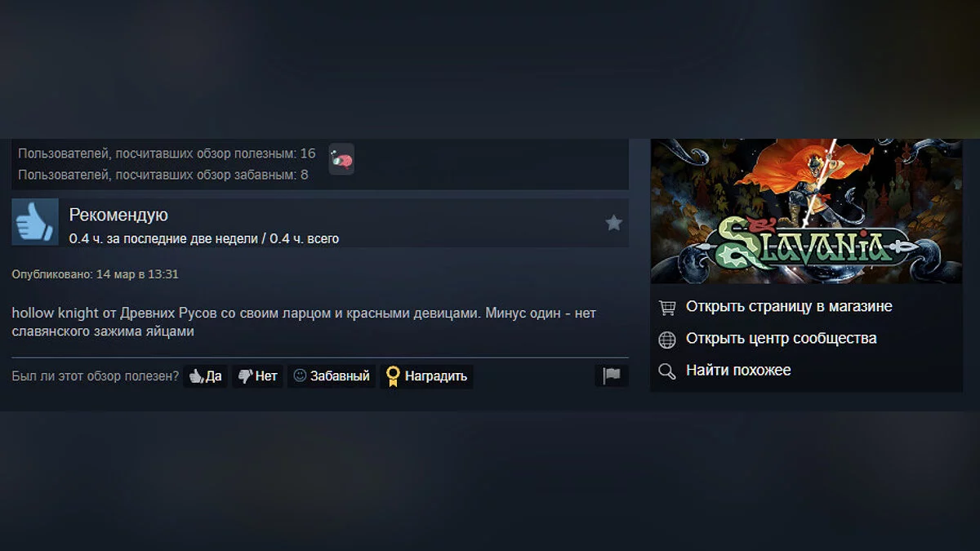Report the review with the flag icon

612,375
